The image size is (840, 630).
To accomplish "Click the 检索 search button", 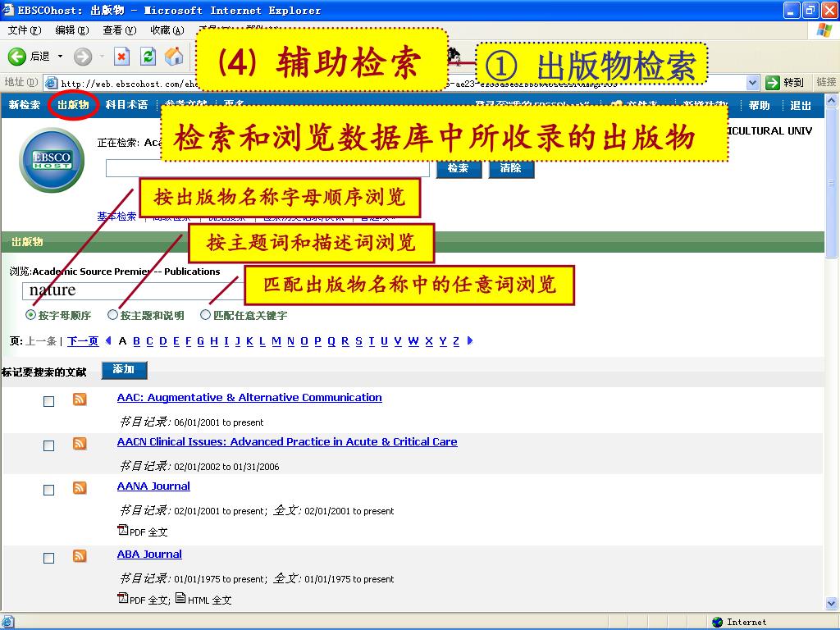I will tap(459, 168).
